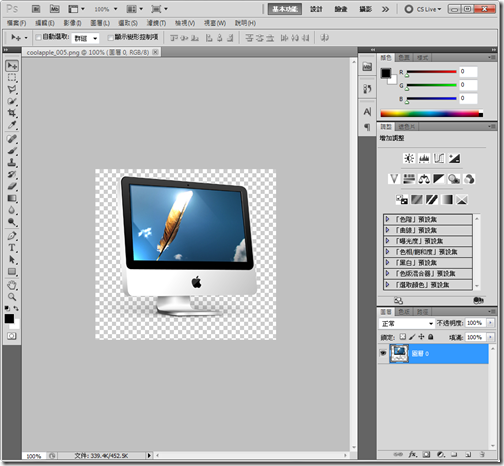
Task: Select the Pen tool
Action: pos(12,236)
